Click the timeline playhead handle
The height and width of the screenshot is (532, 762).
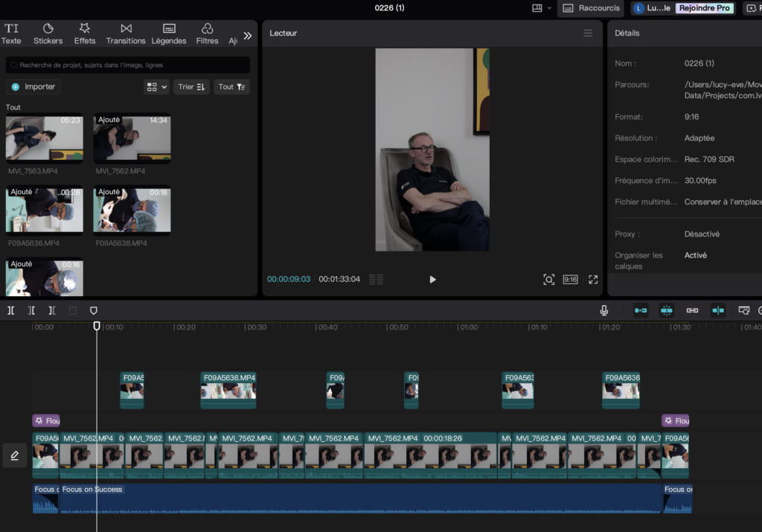(x=97, y=326)
